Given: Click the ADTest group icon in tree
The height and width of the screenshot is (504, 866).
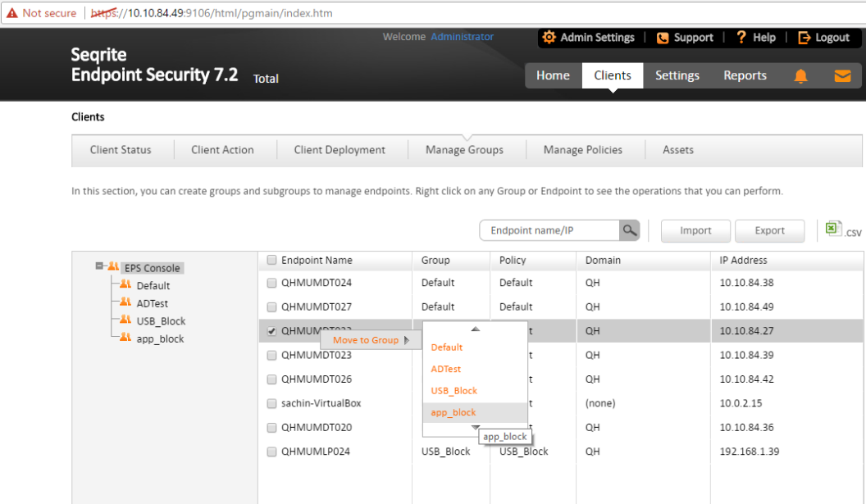Looking at the screenshot, I should click(125, 302).
